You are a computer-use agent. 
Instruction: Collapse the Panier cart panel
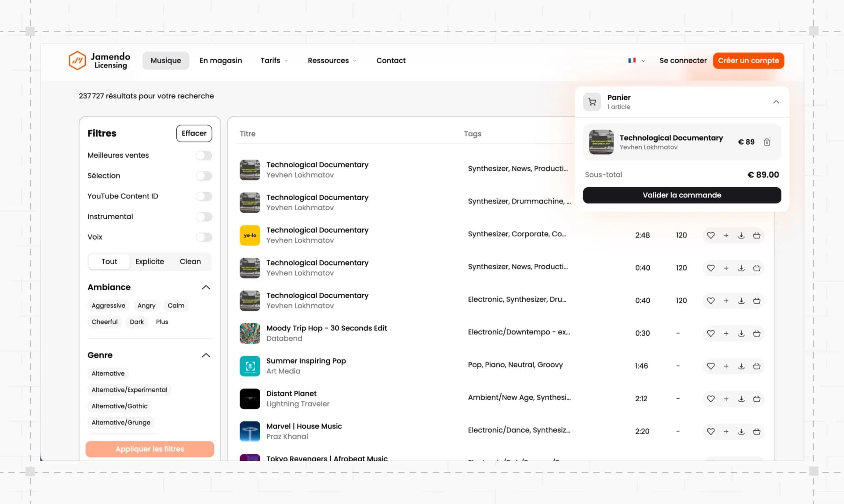tap(776, 102)
